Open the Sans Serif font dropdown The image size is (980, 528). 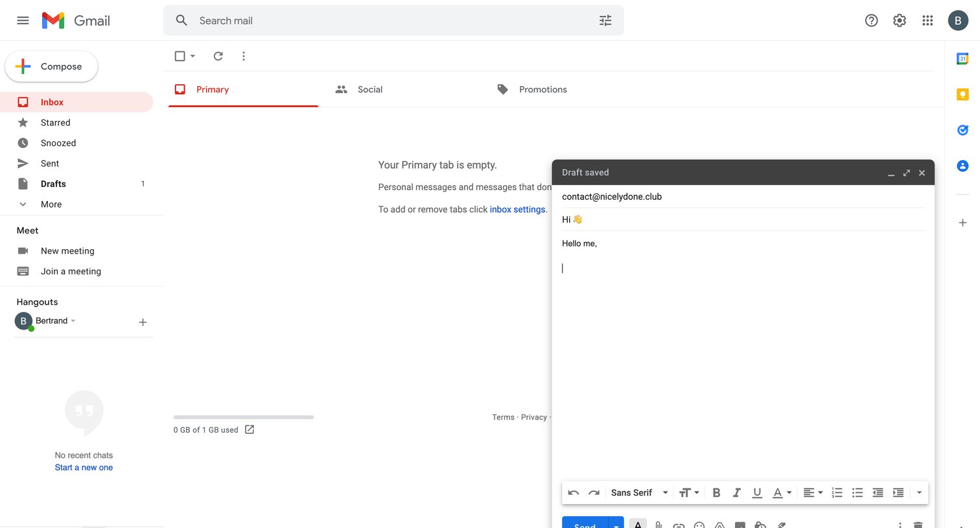pyautogui.click(x=639, y=493)
